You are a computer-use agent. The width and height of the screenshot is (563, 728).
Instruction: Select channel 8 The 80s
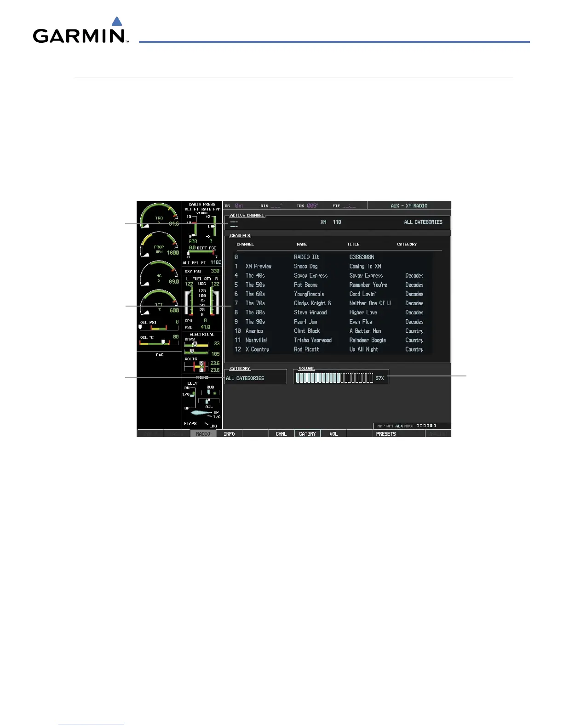pyautogui.click(x=333, y=313)
